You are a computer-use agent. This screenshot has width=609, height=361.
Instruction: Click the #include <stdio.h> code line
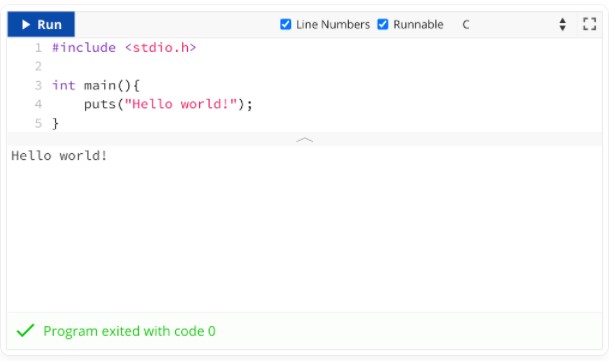click(x=124, y=47)
